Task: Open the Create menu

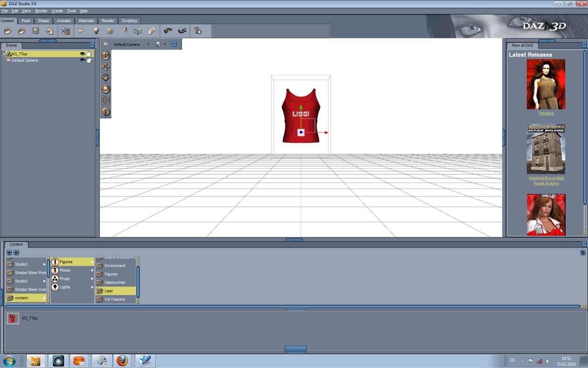Action: [x=57, y=11]
